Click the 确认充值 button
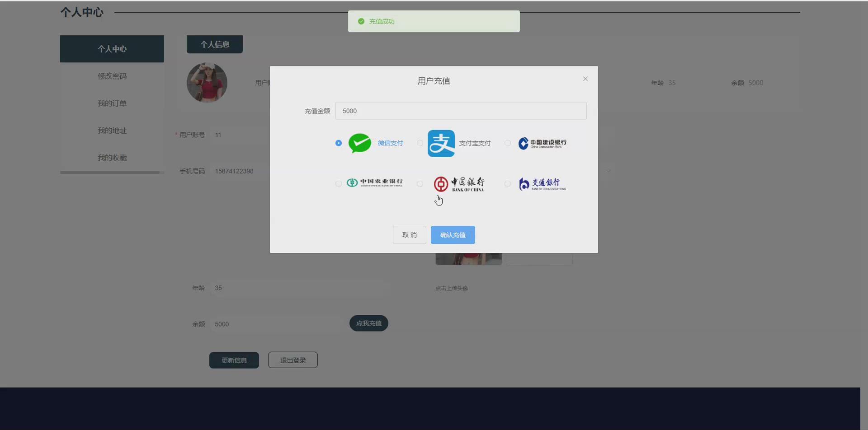The image size is (868, 430). [453, 235]
